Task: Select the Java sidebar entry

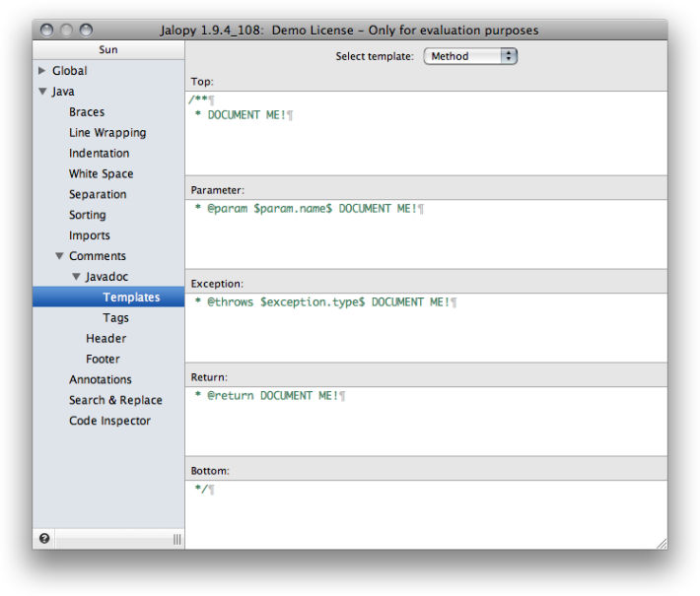Action: (63, 92)
